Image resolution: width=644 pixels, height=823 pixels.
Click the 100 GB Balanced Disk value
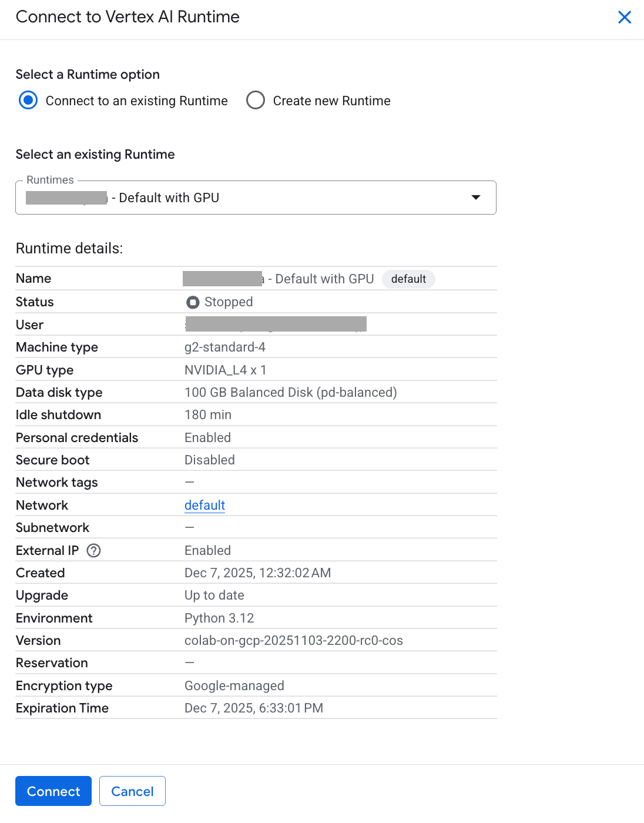tap(290, 392)
